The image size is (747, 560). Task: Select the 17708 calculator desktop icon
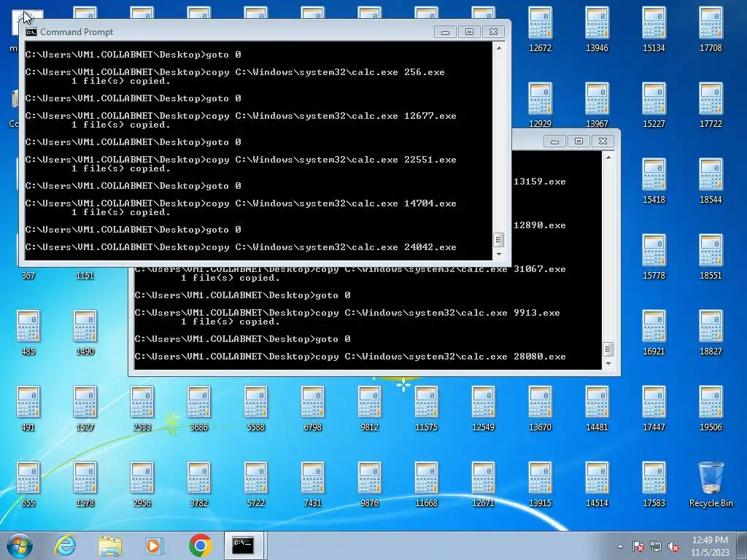click(x=711, y=29)
